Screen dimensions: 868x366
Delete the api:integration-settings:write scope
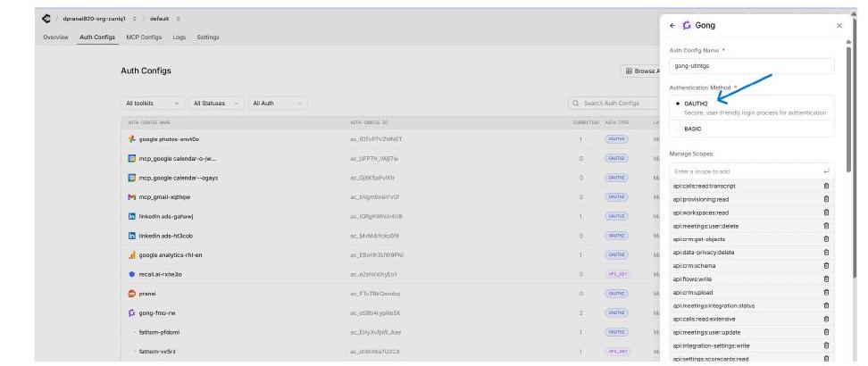point(827,345)
